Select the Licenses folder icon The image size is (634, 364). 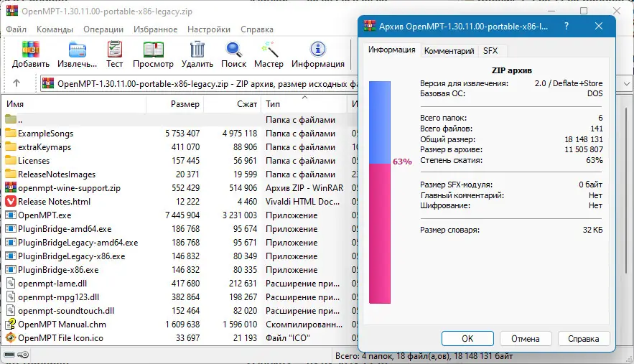(11, 161)
